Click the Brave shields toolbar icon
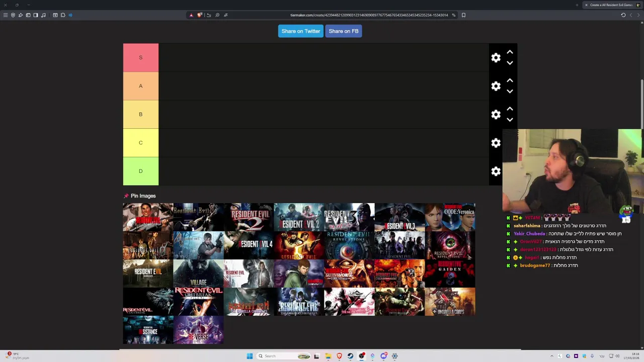The height and width of the screenshot is (362, 644). [13, 15]
